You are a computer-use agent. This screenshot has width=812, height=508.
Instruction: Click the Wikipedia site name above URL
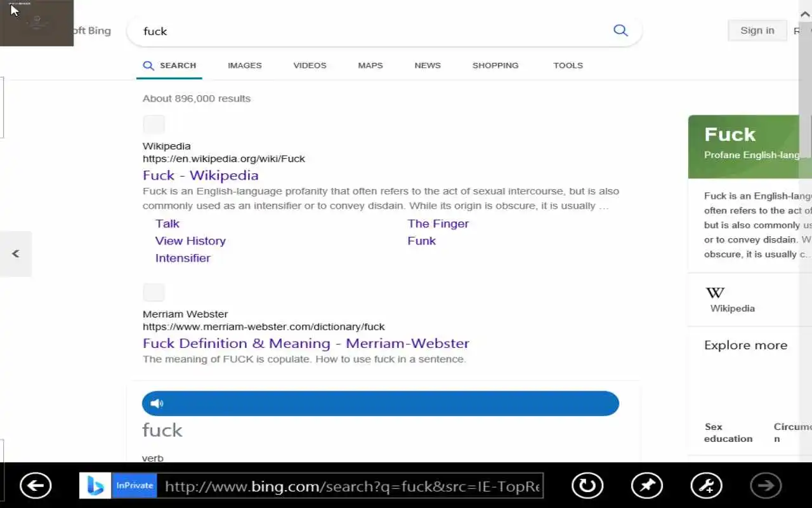click(x=166, y=146)
